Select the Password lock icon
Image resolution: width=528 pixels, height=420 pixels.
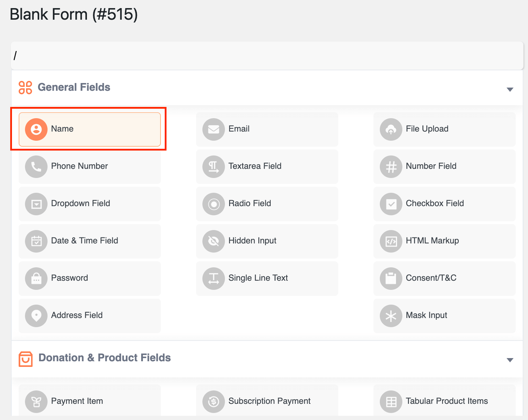click(x=36, y=279)
